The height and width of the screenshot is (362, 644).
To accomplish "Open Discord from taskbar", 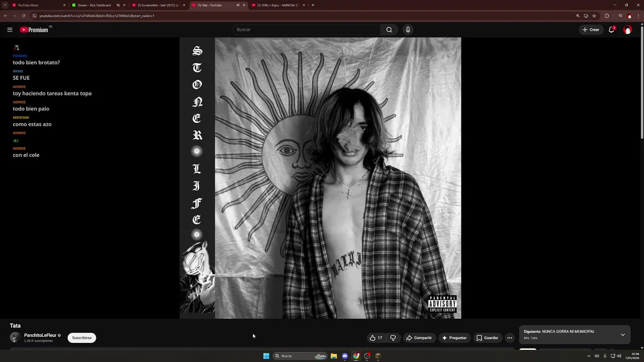I will click(345, 356).
